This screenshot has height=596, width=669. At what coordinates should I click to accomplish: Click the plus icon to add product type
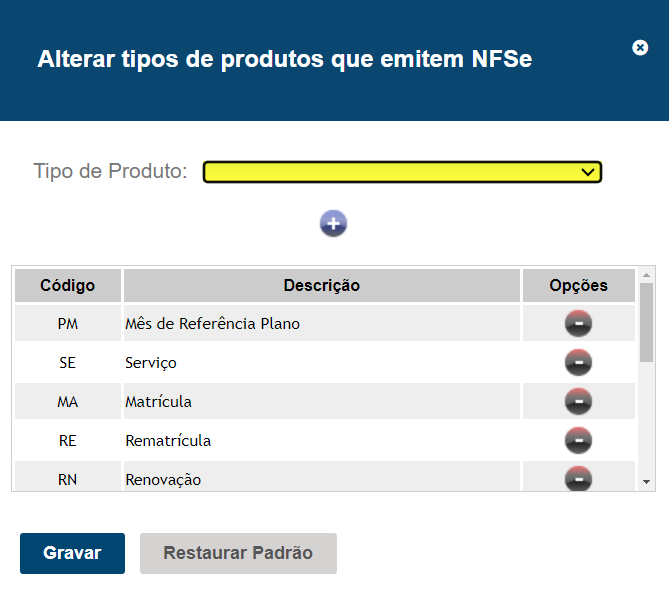tap(333, 224)
